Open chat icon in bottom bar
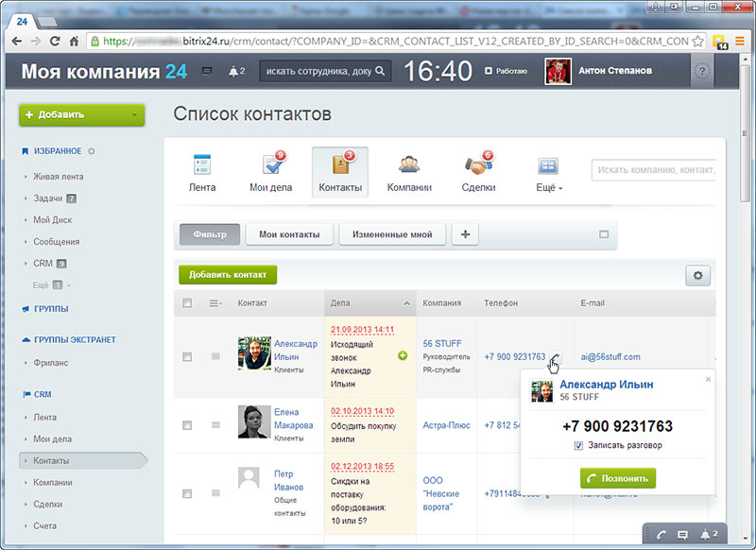Image resolution: width=756 pixels, height=550 pixels. pyautogui.click(x=682, y=535)
